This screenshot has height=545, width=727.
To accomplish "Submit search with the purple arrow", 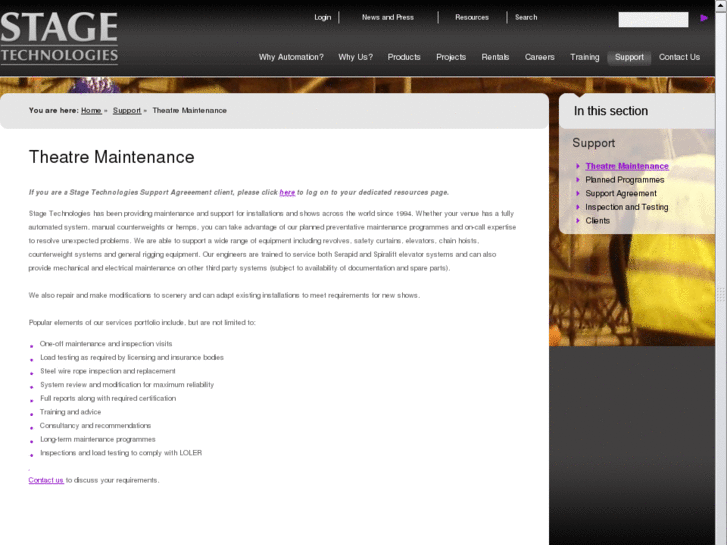I will tap(704, 18).
